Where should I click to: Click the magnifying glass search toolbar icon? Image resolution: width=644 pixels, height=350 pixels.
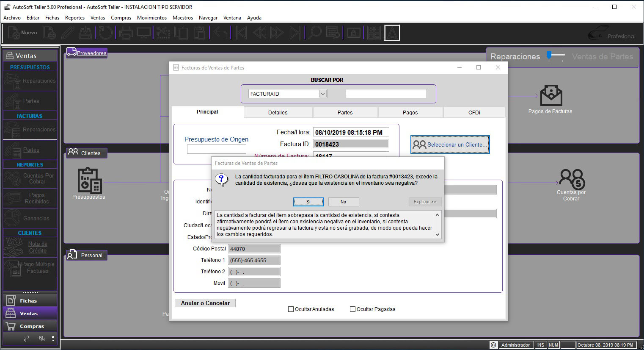(x=315, y=33)
